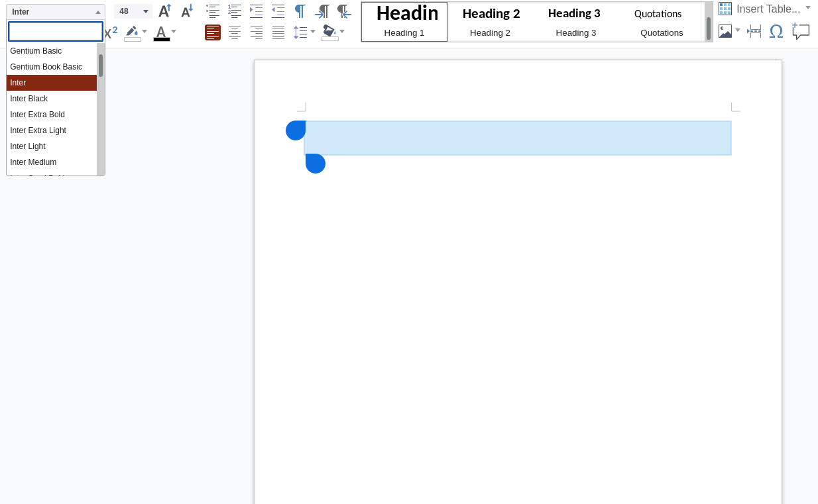Select Inter Light from the font list
This screenshot has height=504, width=818.
(x=27, y=146)
